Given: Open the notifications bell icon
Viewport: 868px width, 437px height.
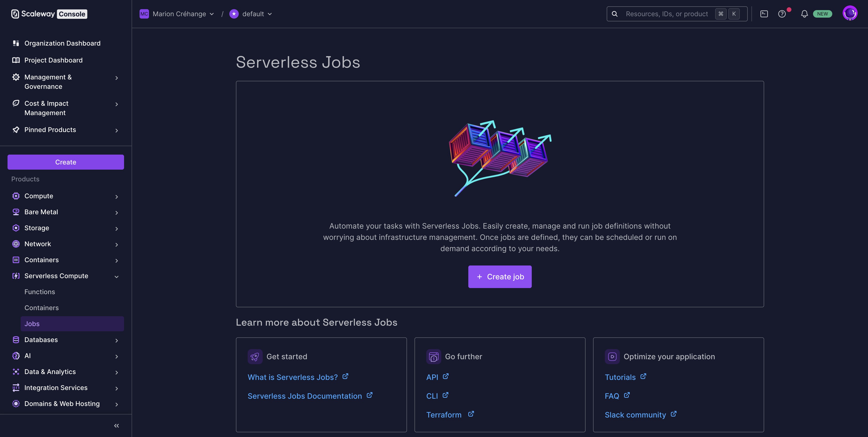Looking at the screenshot, I should coord(804,14).
